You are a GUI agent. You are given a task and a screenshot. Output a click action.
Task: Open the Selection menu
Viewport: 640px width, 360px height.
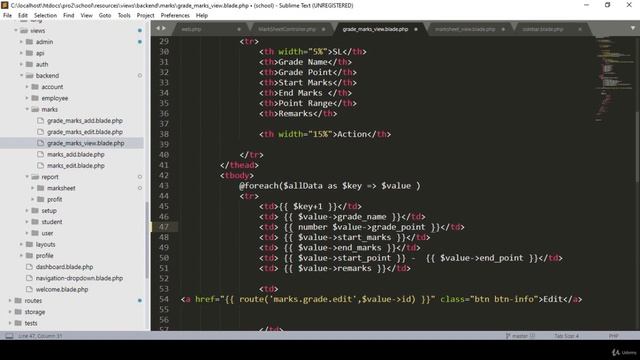[x=45, y=16]
